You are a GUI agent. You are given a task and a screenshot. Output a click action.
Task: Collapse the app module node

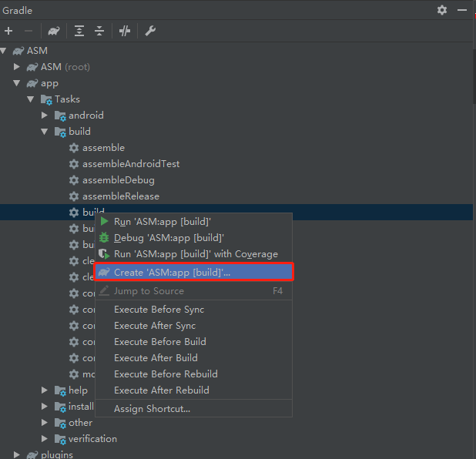(x=17, y=83)
